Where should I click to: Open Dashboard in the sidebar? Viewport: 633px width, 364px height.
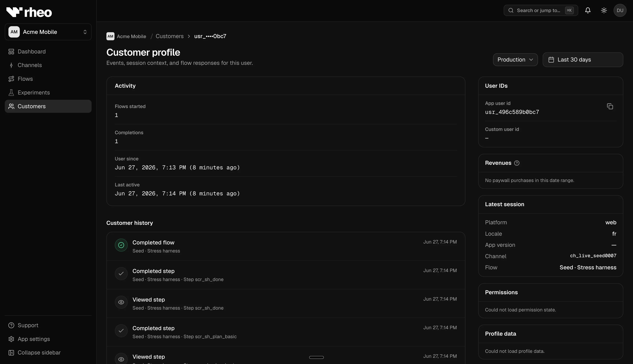(48, 51)
